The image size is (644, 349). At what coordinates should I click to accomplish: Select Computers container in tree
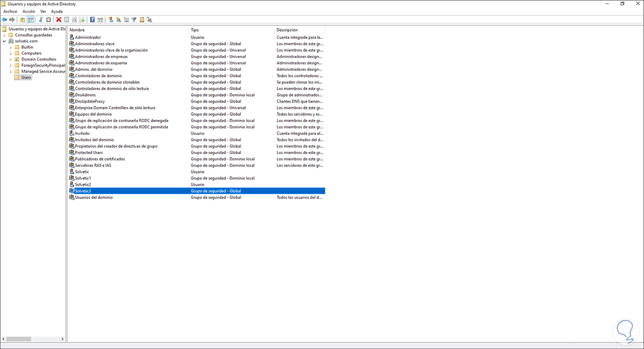tap(31, 53)
